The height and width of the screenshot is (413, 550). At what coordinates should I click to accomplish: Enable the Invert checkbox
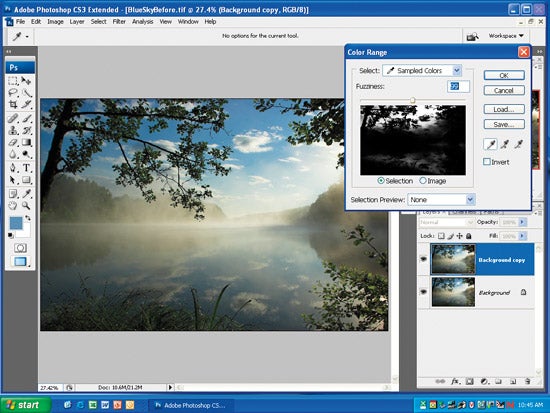point(487,161)
